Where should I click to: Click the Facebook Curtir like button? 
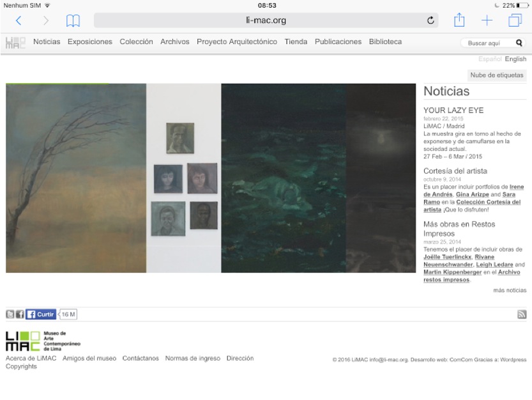(x=41, y=314)
